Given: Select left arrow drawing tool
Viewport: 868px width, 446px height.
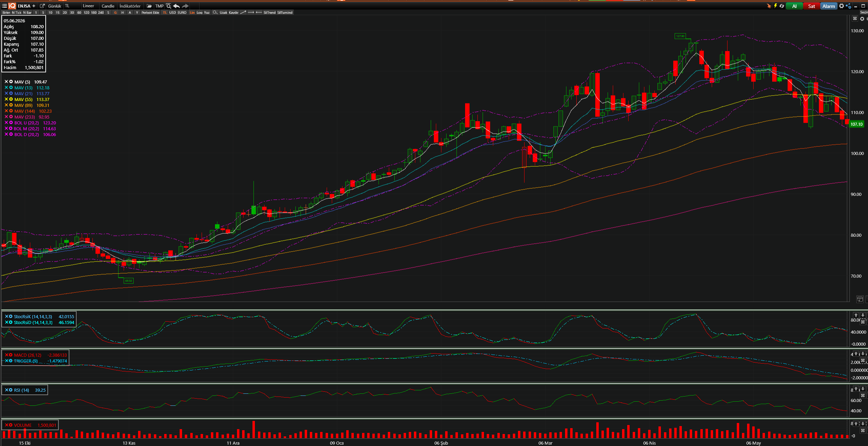Looking at the screenshot, I should (x=259, y=12).
